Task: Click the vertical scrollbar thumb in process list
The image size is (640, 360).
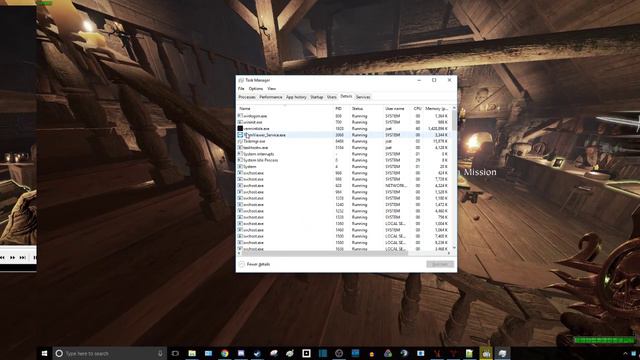Action: pos(454,120)
